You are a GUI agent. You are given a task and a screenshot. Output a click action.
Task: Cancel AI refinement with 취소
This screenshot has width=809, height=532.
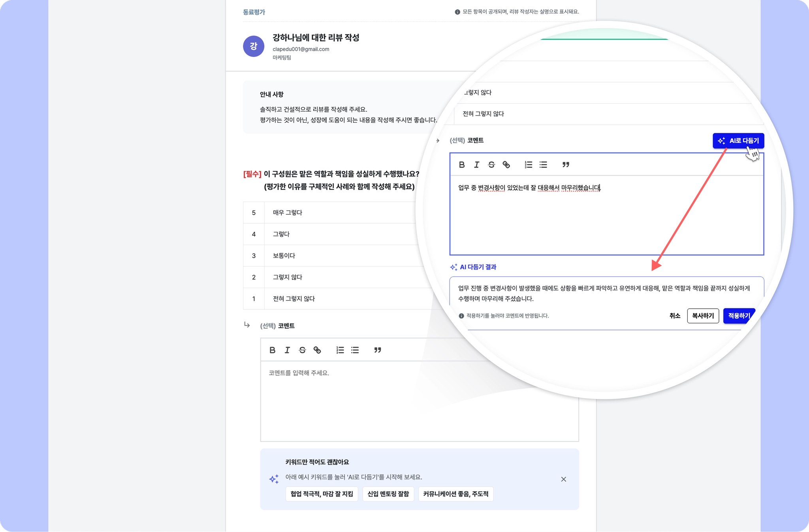point(675,316)
